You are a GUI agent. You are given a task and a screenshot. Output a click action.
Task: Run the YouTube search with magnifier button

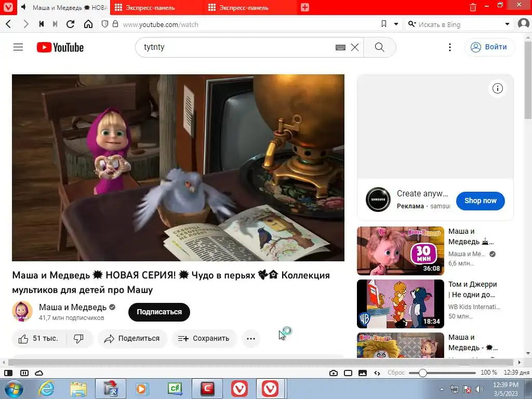[380, 47]
